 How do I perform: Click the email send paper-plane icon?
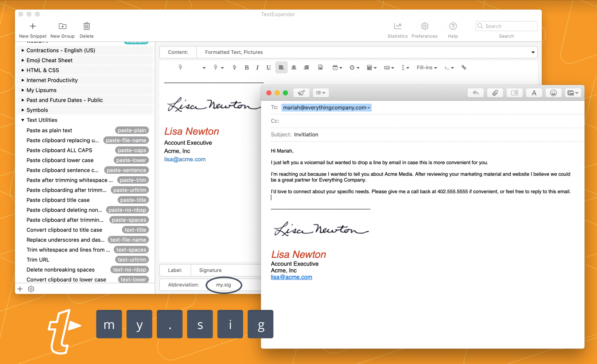(301, 93)
